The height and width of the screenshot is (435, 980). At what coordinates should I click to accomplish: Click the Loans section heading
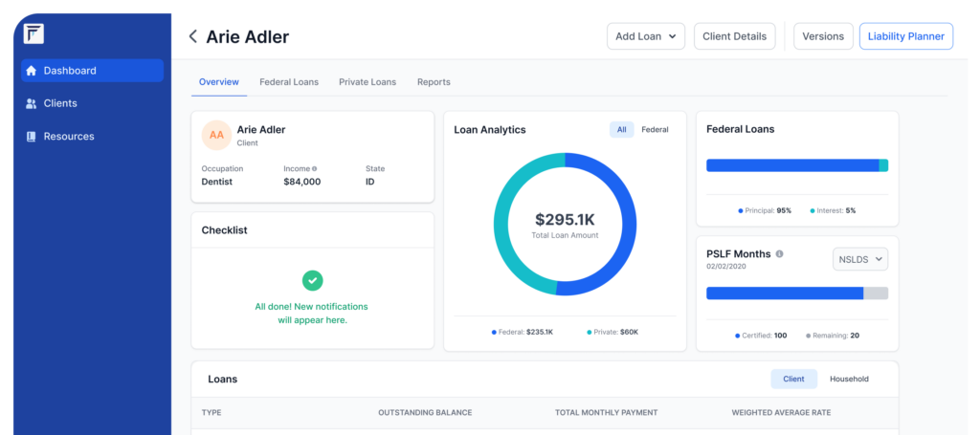222,379
